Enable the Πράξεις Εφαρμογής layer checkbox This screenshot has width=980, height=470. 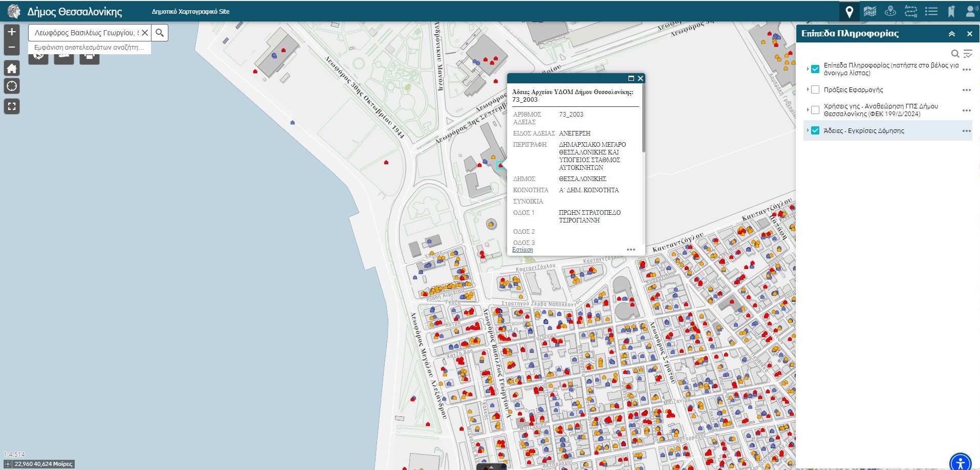point(815,89)
